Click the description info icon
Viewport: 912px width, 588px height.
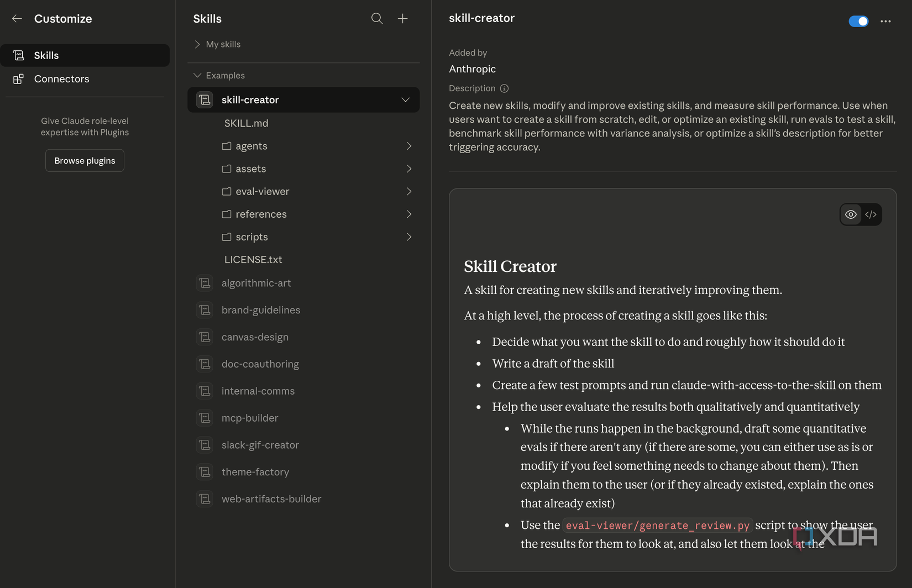pyautogui.click(x=504, y=88)
